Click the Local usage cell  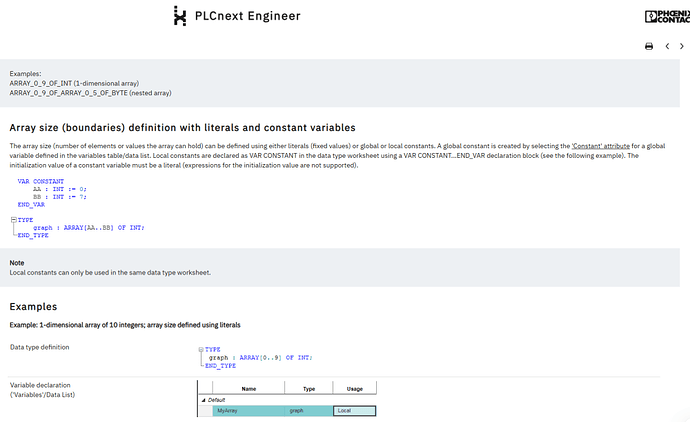click(355, 411)
